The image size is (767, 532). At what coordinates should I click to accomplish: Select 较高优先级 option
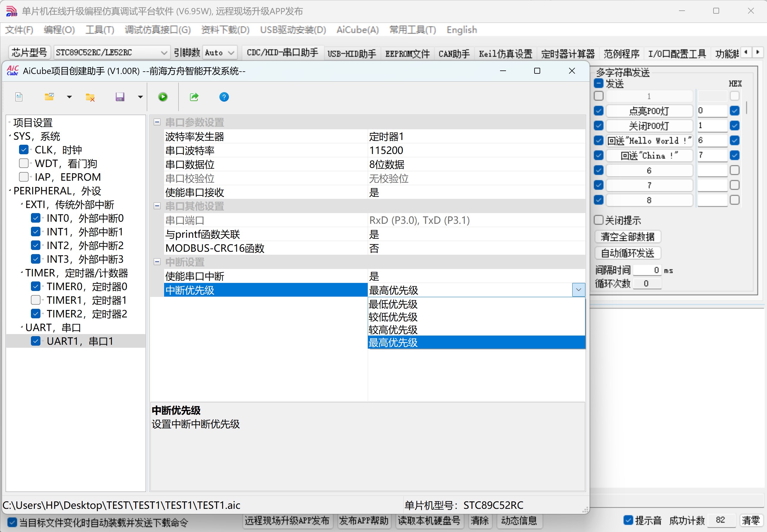476,330
